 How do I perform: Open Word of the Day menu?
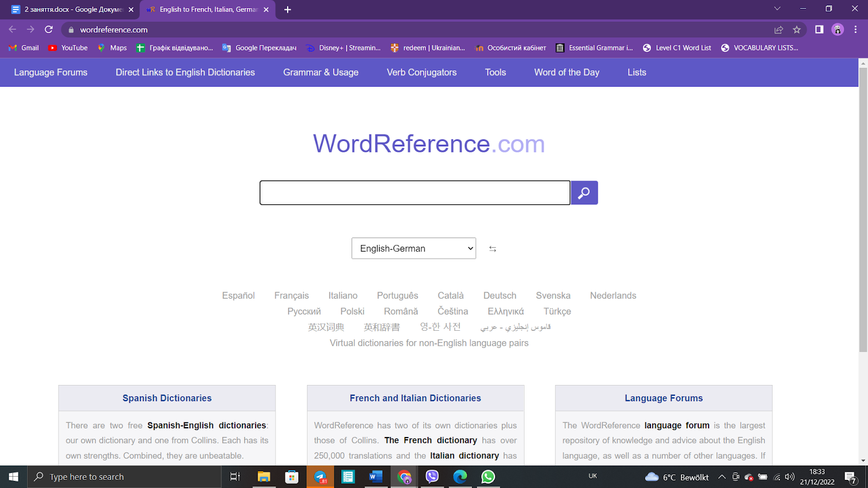coord(566,72)
